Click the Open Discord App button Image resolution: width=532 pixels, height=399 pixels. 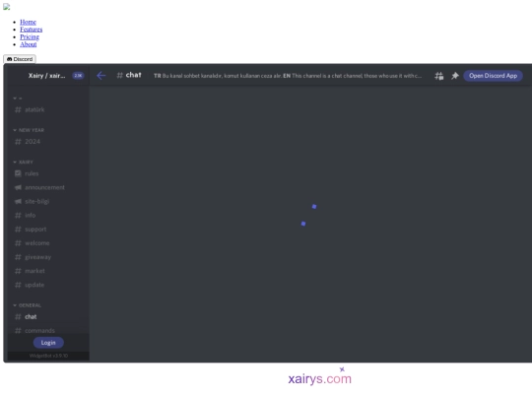pyautogui.click(x=493, y=76)
